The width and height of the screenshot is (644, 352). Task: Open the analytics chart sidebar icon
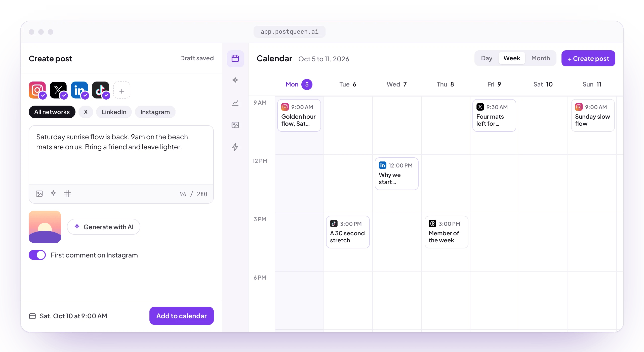[235, 103]
